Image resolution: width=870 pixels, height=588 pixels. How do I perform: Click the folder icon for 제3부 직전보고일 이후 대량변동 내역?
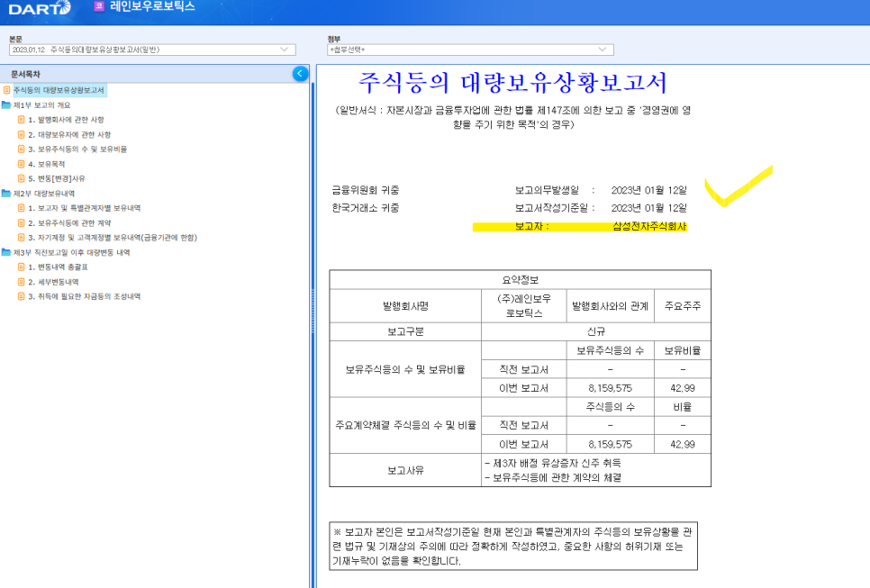[x=7, y=252]
